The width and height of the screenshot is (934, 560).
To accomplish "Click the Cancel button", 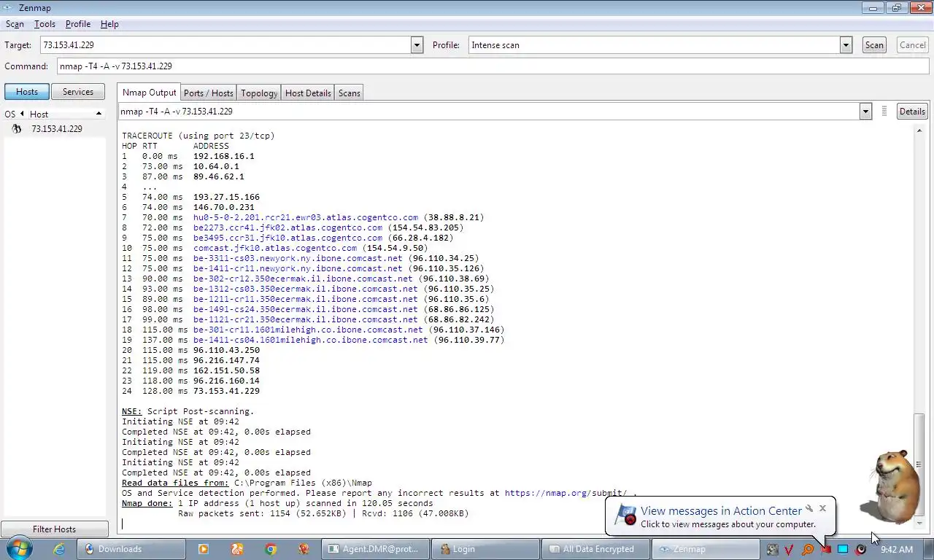I will pyautogui.click(x=912, y=45).
